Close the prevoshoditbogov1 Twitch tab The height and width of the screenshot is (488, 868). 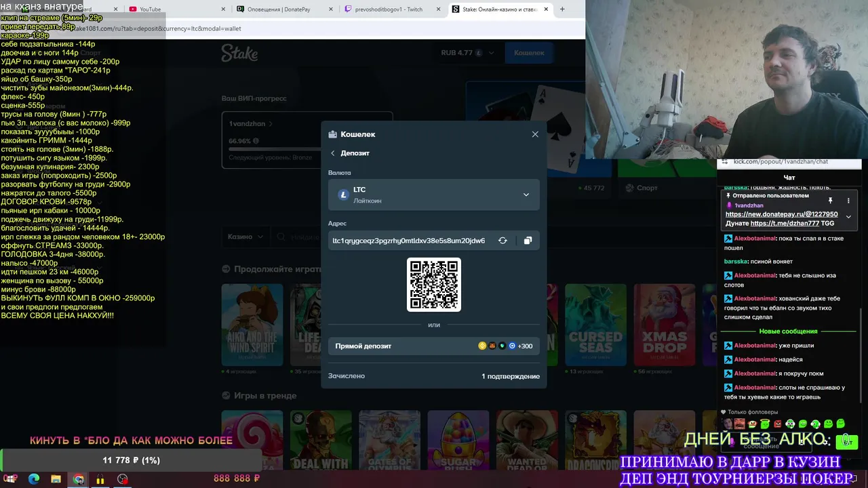(x=438, y=9)
